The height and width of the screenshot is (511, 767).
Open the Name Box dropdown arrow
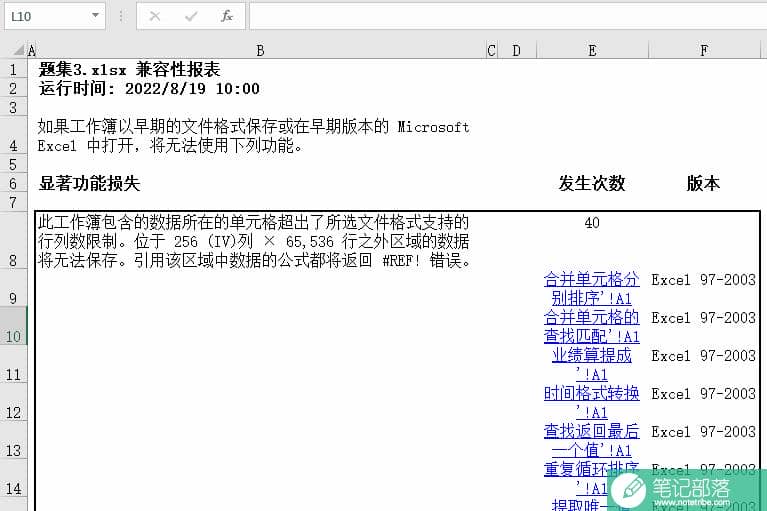[95, 16]
